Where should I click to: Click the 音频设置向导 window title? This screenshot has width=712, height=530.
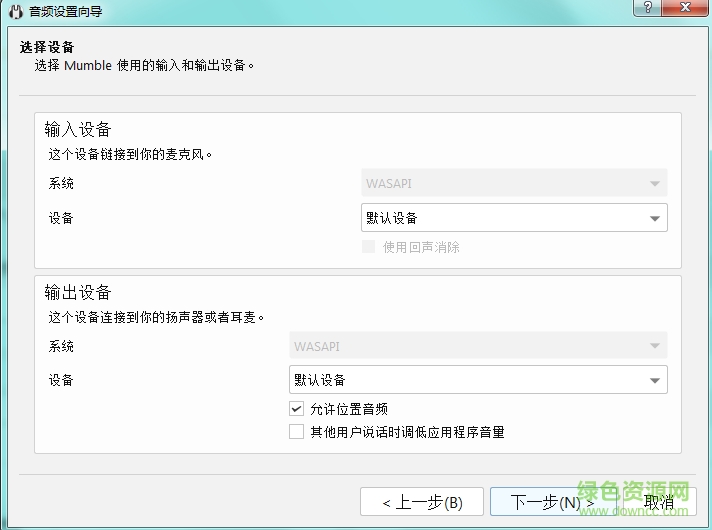coord(66,11)
